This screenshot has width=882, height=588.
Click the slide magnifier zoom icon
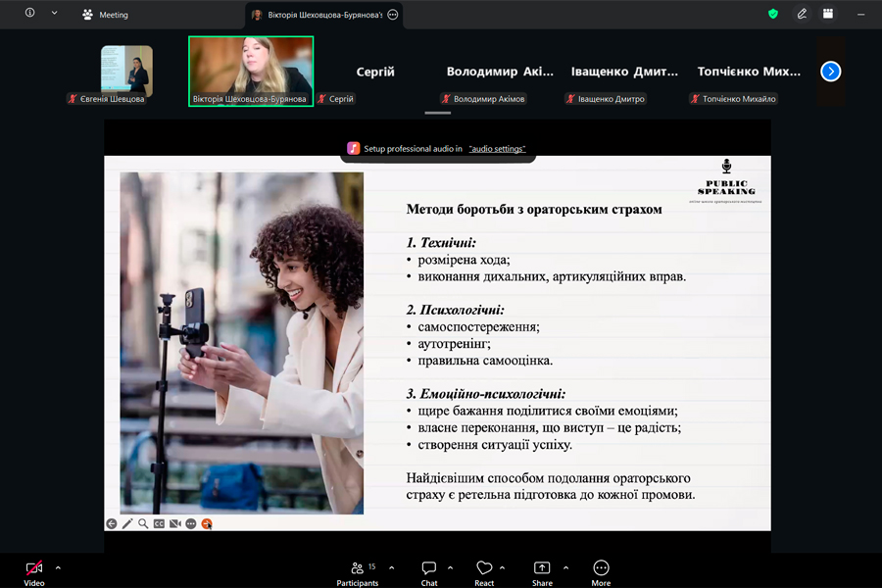[x=143, y=523]
